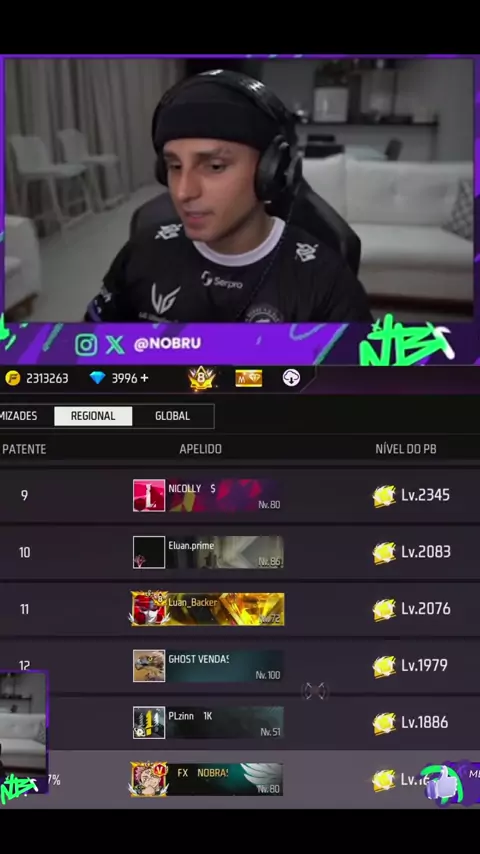The height and width of the screenshot is (854, 480).
Task: Switch to the GLOBAL tab
Action: click(x=172, y=416)
